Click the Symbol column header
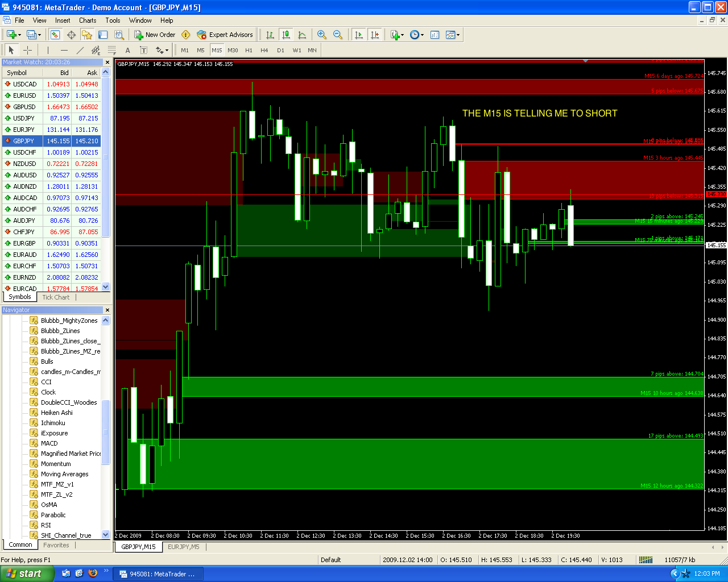Image resolution: width=728 pixels, height=582 pixels. 23,73
